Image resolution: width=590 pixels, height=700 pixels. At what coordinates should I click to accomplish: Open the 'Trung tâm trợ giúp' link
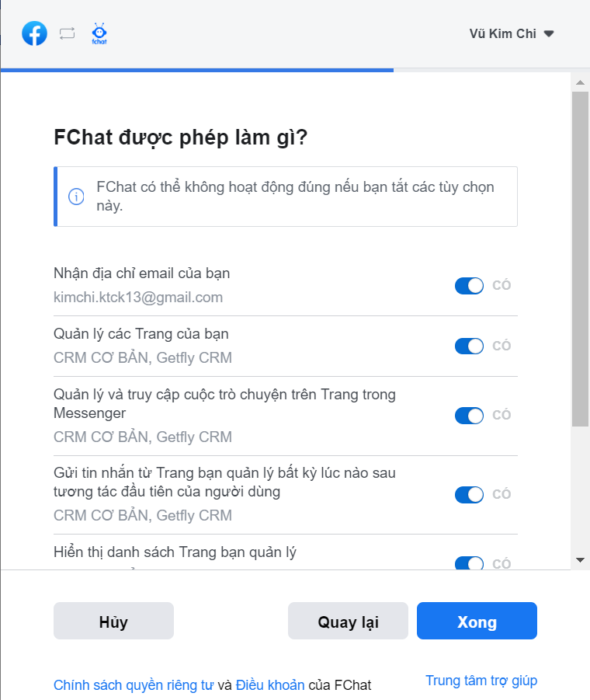(481, 681)
